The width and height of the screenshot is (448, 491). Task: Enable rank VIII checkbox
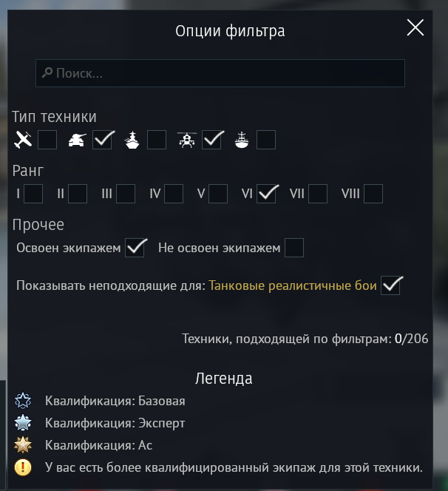373,194
